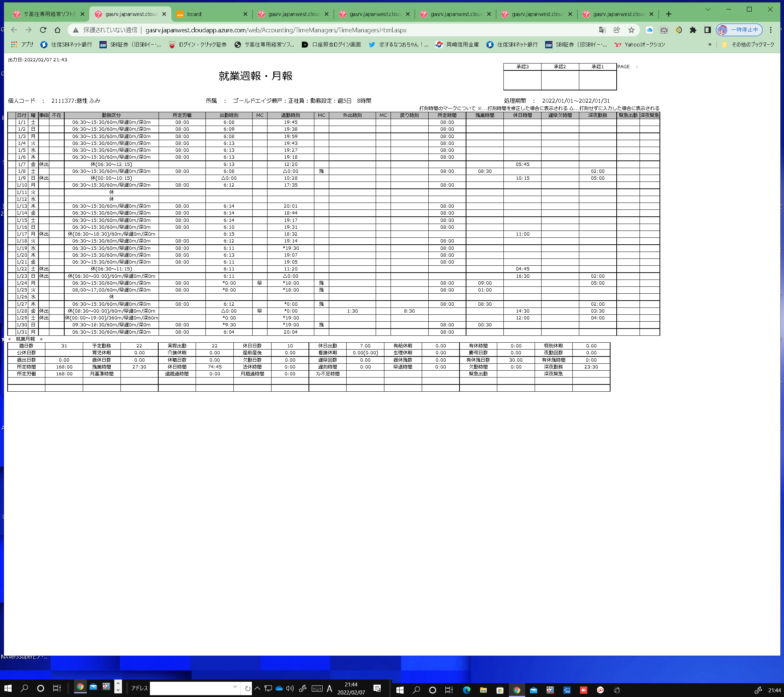Open Google Translate icon in address bar
The width and height of the screenshot is (784, 697).
602,30
